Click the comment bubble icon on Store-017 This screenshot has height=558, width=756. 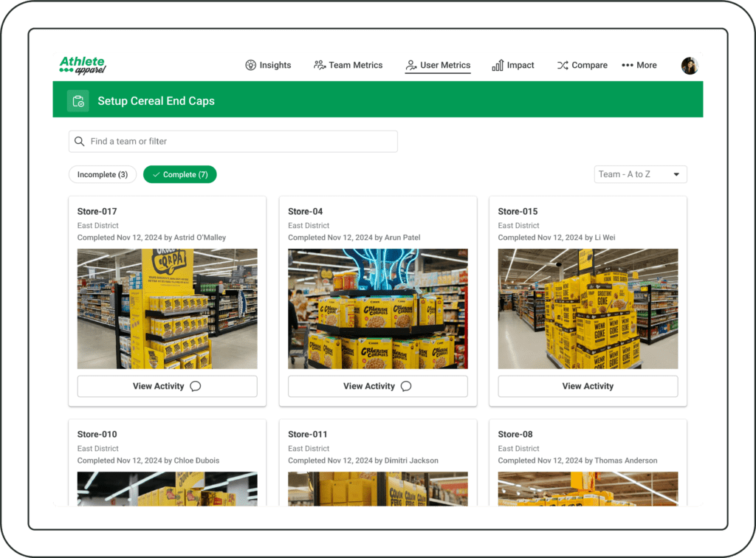click(x=196, y=386)
